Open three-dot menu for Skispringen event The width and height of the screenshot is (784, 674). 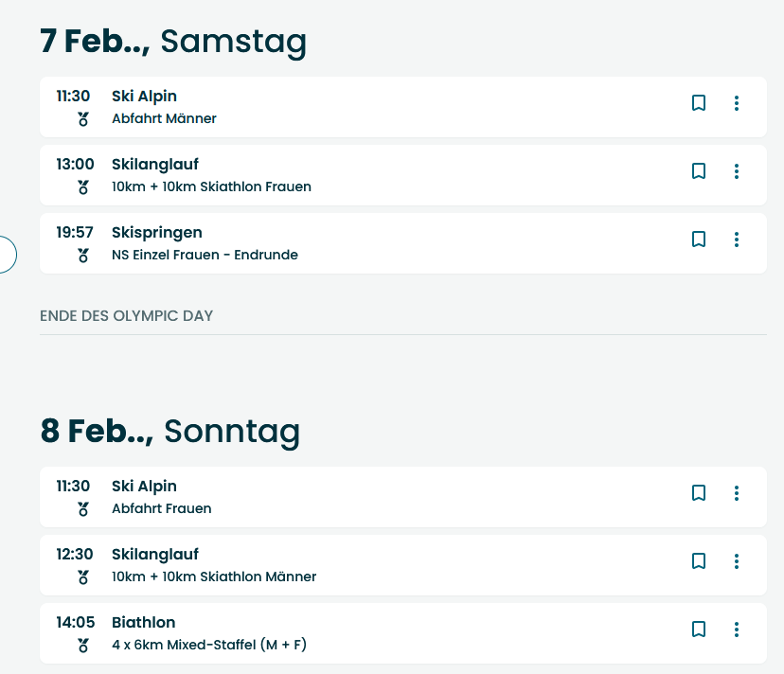[x=737, y=239]
